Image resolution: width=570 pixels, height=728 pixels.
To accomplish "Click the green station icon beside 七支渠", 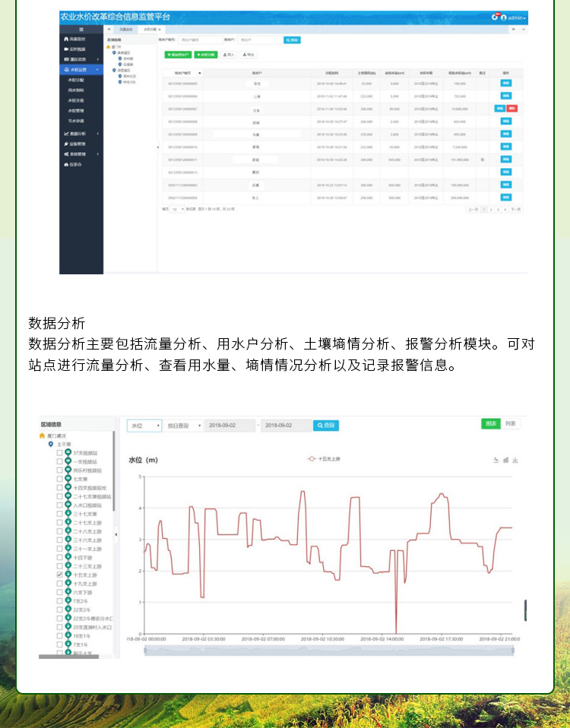I will click(x=68, y=480).
